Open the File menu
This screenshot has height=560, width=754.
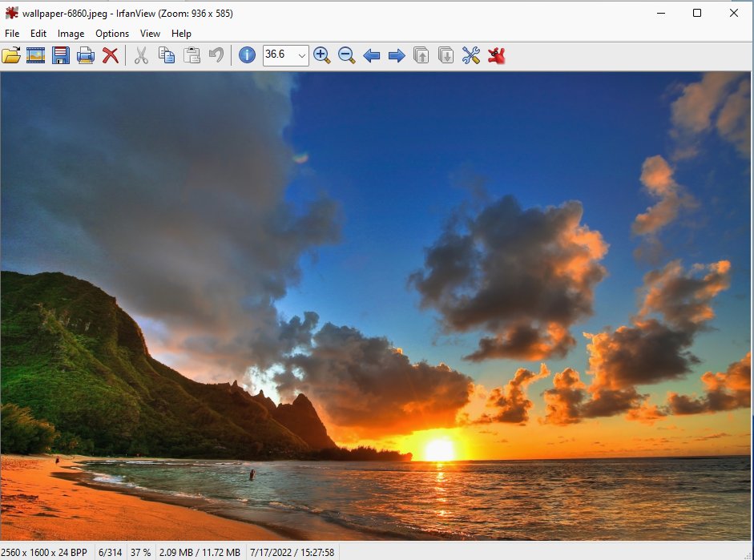click(12, 34)
